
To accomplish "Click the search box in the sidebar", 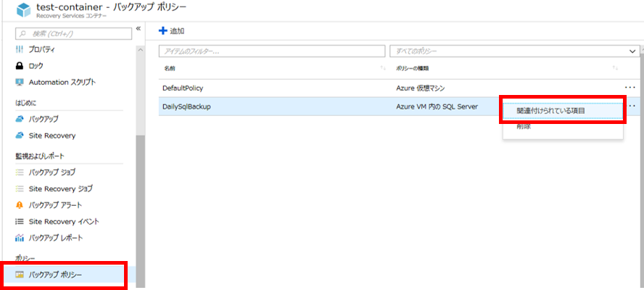I will [x=73, y=33].
